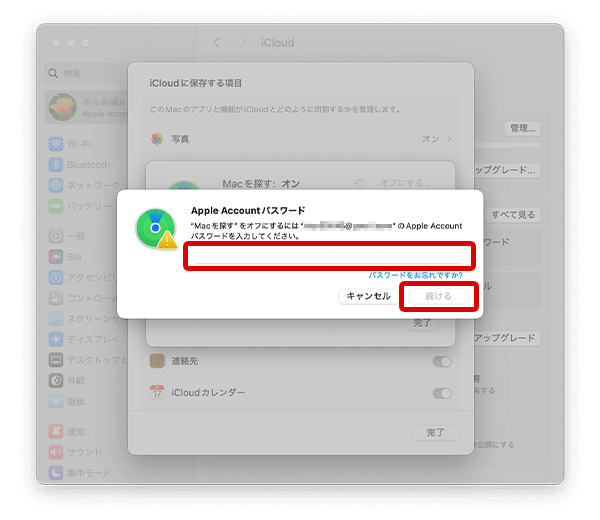Image resolution: width=600 pixels, height=520 pixels.
Task: Open 通知 settings in sidebar
Action: click(x=67, y=431)
